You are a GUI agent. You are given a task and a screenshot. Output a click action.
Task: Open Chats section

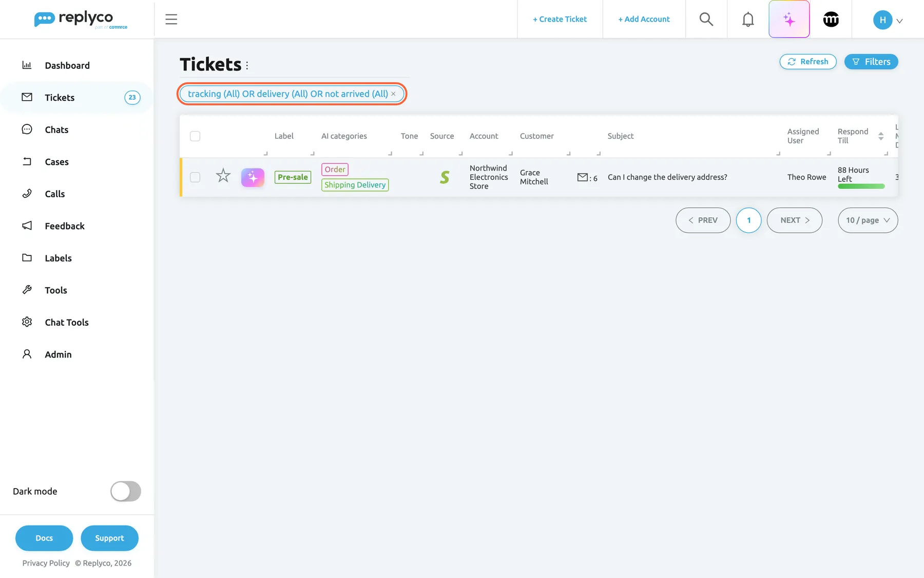tap(56, 129)
